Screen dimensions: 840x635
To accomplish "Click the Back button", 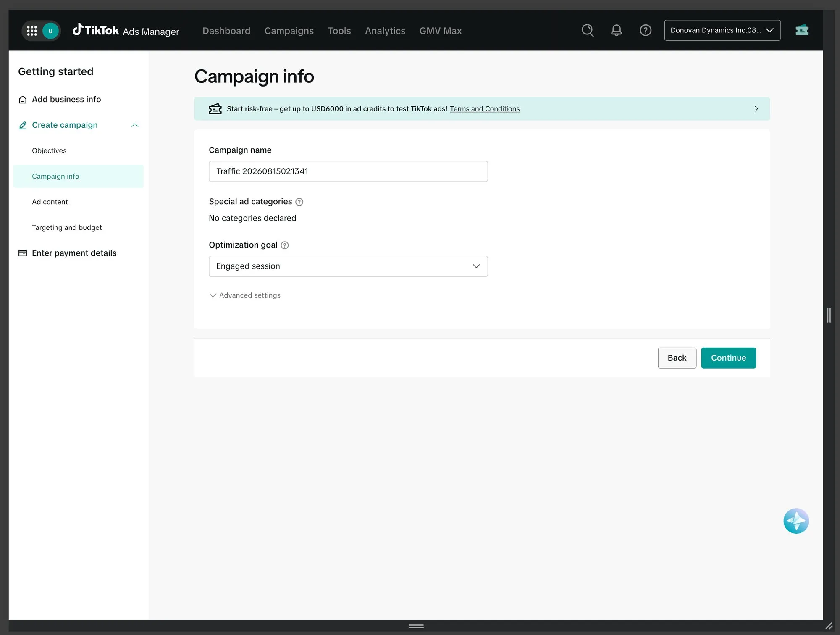I will 677,358.
